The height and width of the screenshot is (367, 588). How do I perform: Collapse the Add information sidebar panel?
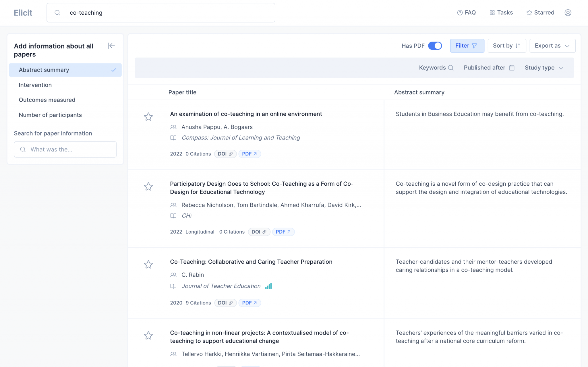tap(111, 46)
